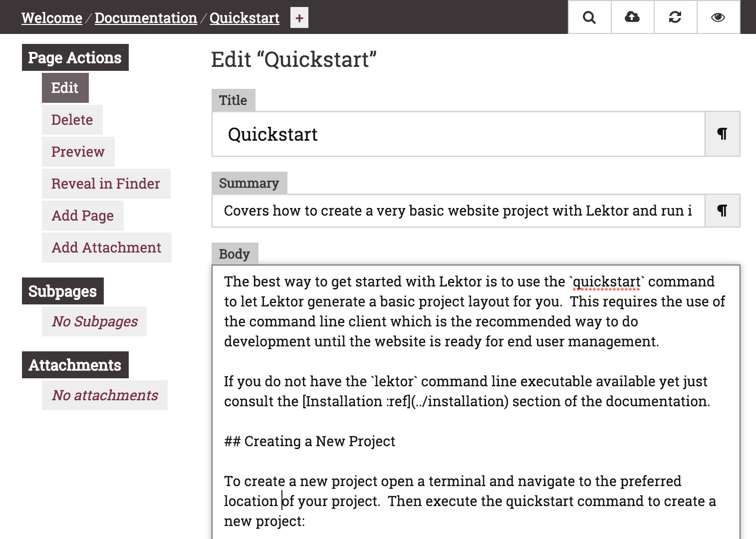Click Add Page action
This screenshot has height=539, width=756.
point(83,216)
